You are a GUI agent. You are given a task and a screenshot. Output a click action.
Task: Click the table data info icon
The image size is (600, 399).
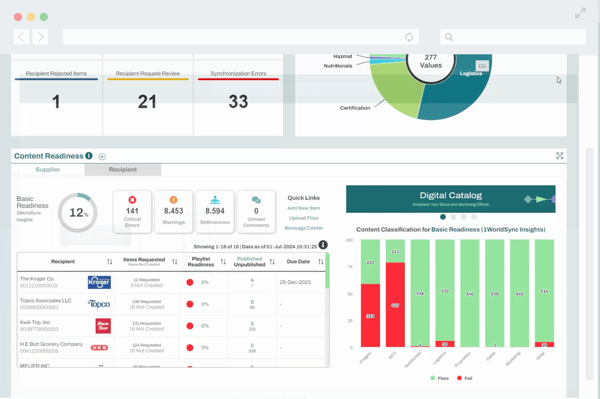[x=323, y=245]
